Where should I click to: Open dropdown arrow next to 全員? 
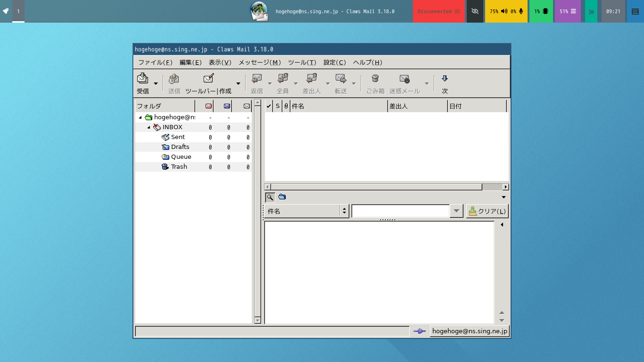[x=296, y=83]
